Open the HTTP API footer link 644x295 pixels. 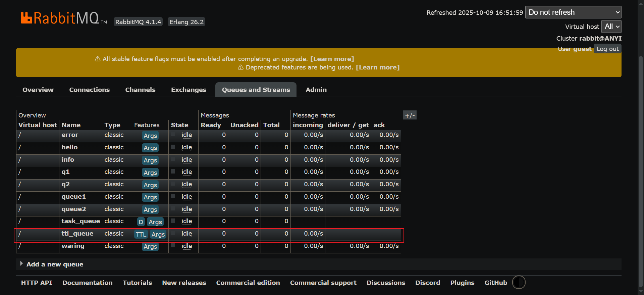click(37, 283)
